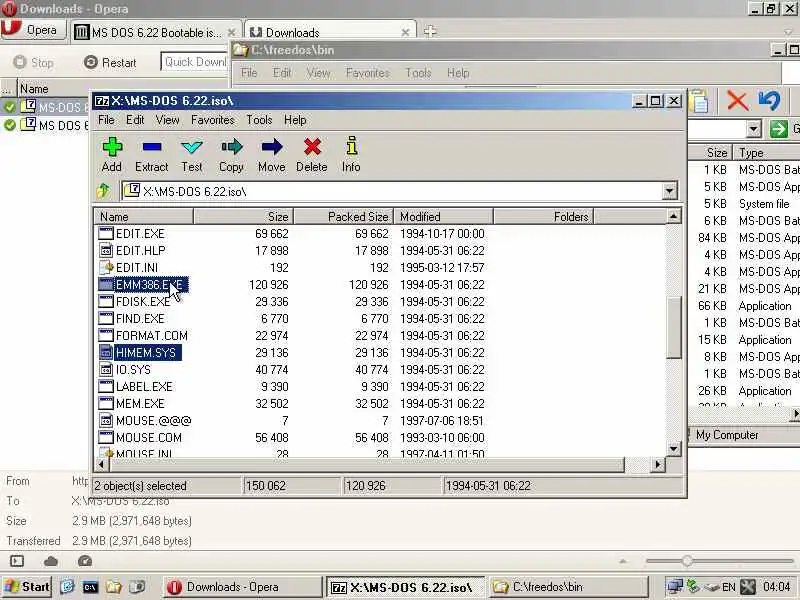Add a new tab in Opera
The height and width of the screenshot is (600, 800).
[x=430, y=32]
